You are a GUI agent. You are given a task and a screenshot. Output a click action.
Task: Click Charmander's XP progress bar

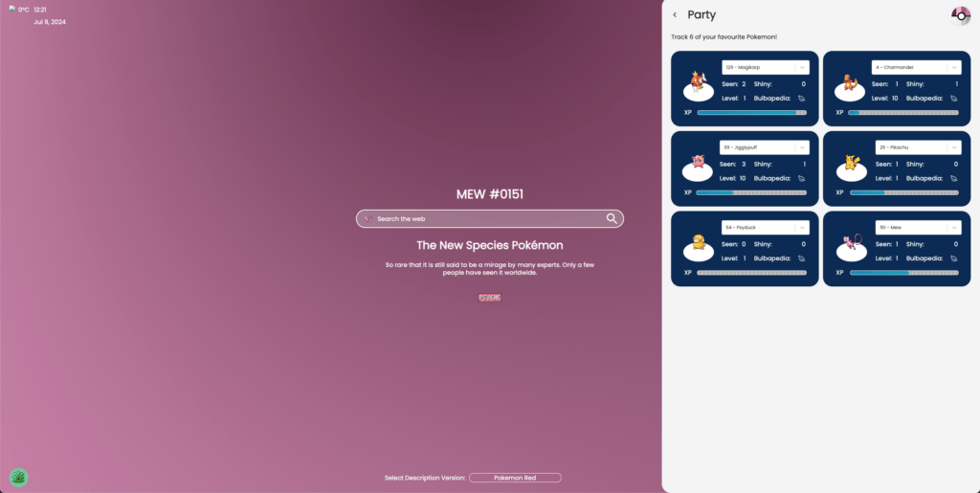pos(903,113)
